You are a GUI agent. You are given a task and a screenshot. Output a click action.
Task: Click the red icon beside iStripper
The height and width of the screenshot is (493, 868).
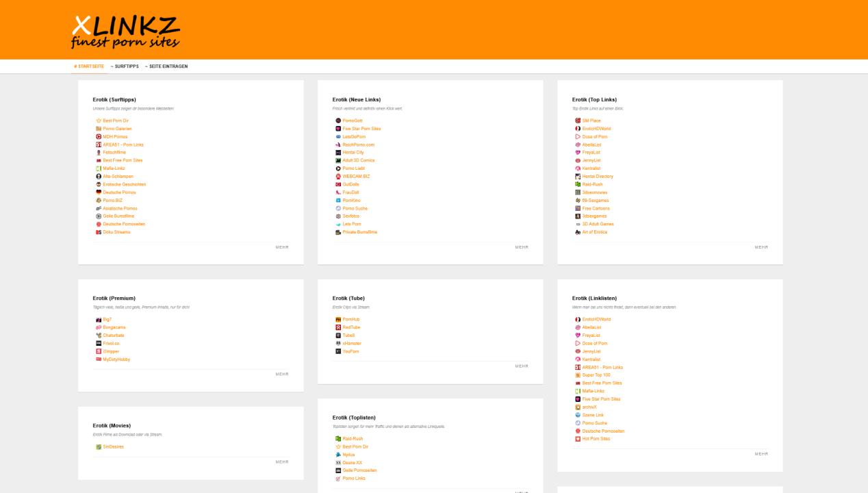point(99,351)
